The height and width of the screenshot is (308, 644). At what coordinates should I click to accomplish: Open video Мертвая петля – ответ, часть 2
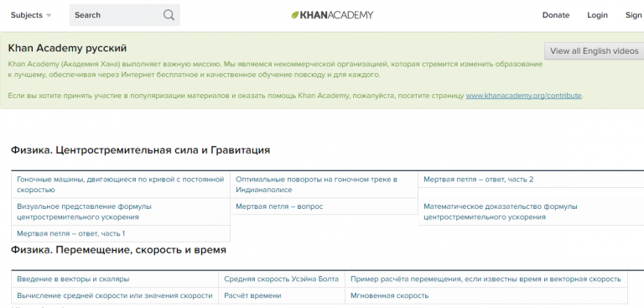tap(479, 180)
